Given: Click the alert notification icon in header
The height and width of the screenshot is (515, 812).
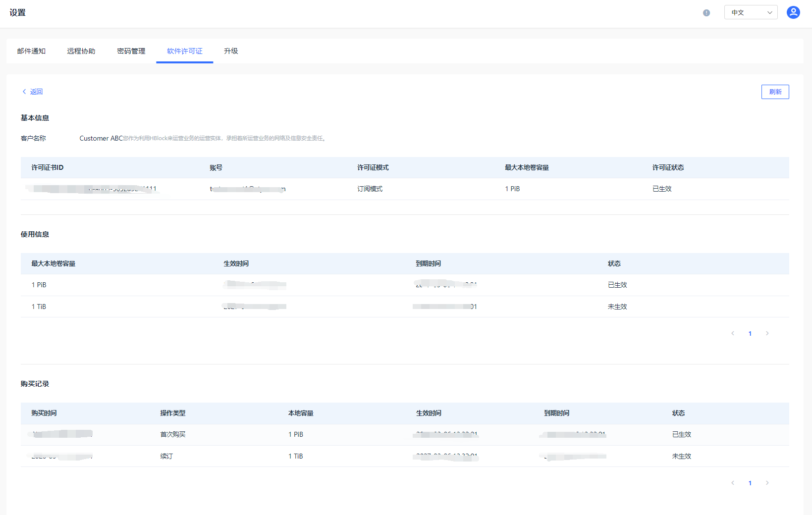Looking at the screenshot, I should pos(706,13).
